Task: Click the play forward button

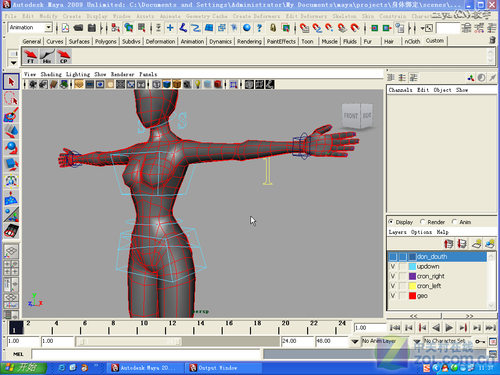Action: [449, 328]
